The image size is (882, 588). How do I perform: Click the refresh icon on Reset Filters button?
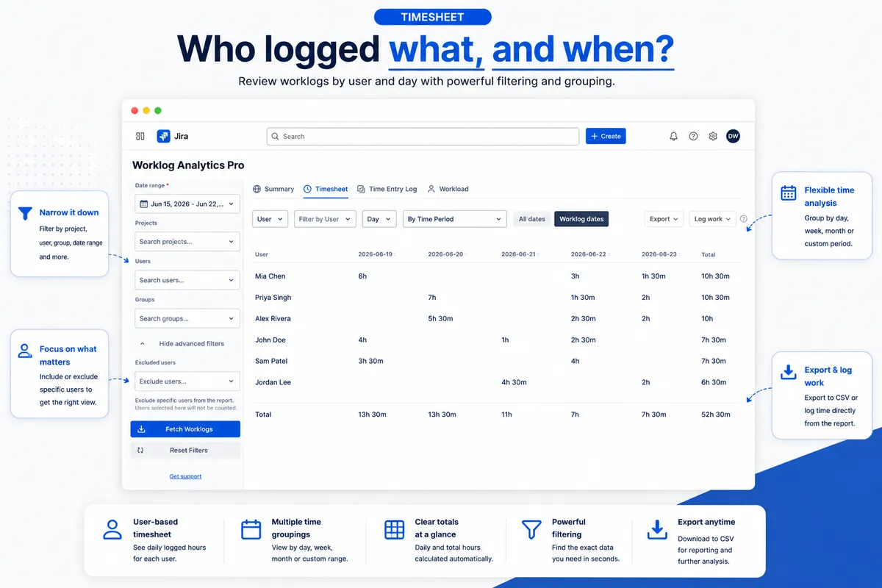[x=140, y=450]
